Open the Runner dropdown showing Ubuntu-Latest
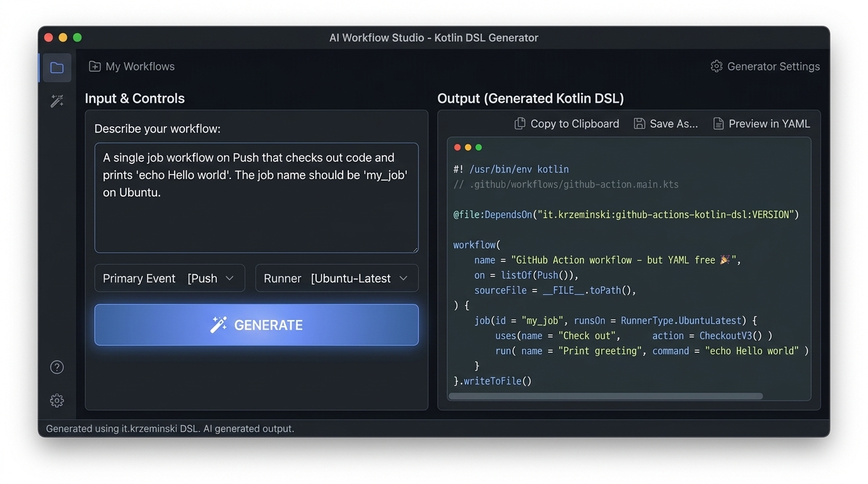 click(336, 278)
